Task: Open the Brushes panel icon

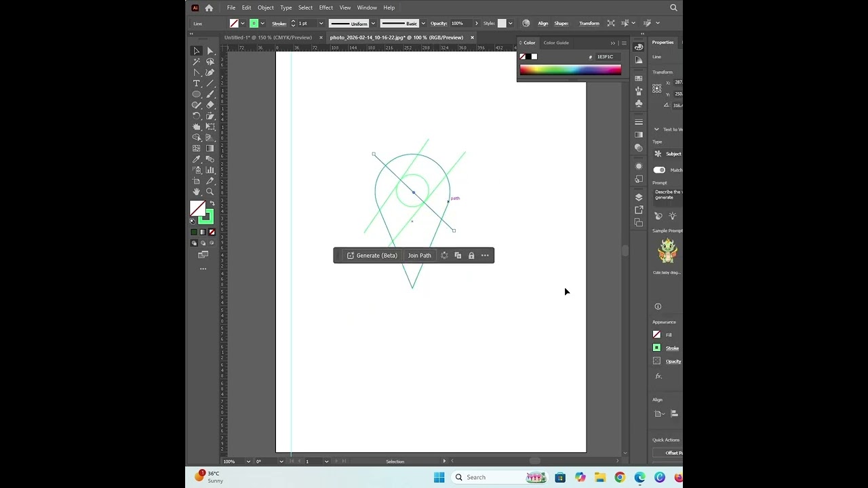Action: click(x=639, y=91)
